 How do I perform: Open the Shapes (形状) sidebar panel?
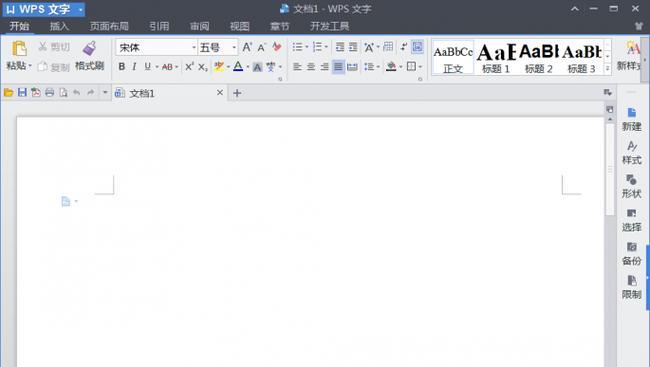[x=631, y=187]
